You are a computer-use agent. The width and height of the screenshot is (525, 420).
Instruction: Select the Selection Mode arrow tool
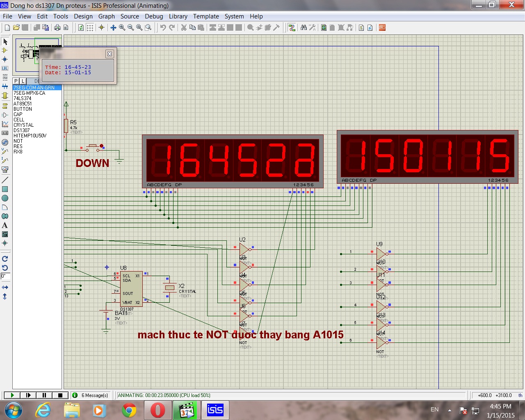point(5,41)
